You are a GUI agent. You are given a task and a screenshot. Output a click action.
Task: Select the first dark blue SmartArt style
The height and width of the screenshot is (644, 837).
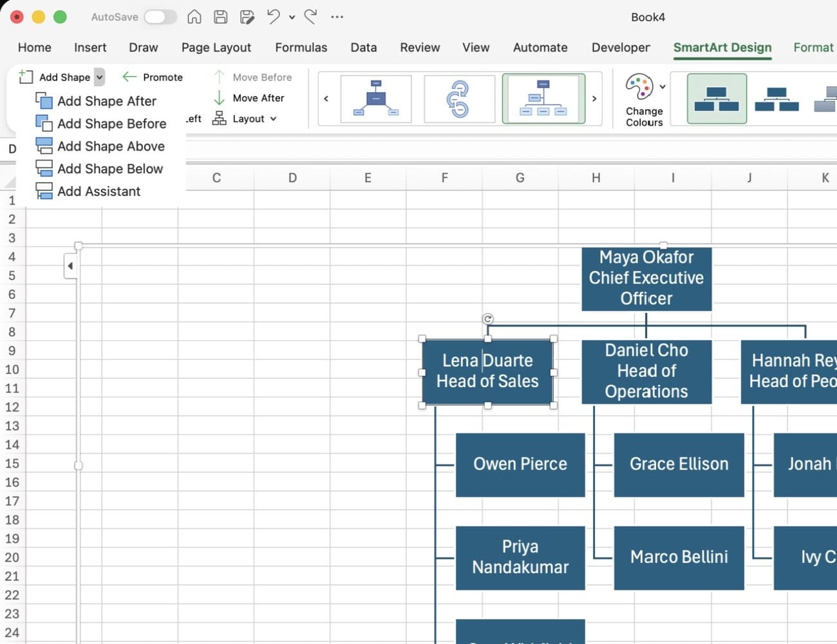[x=717, y=99]
